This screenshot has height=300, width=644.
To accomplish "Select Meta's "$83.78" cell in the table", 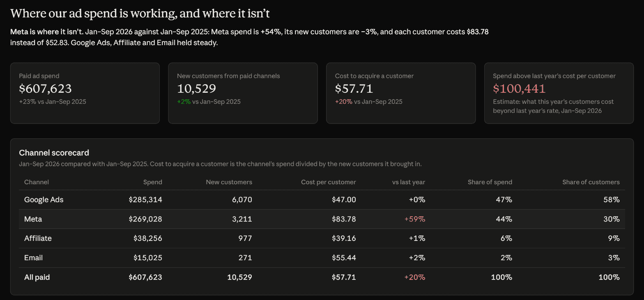I will coord(344,219).
